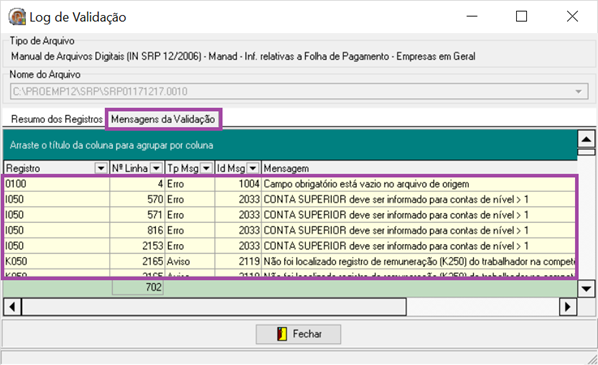Click the vertical scrollbar up arrow
Image resolution: width=598 pixels, height=365 pixels.
pyautogui.click(x=586, y=139)
